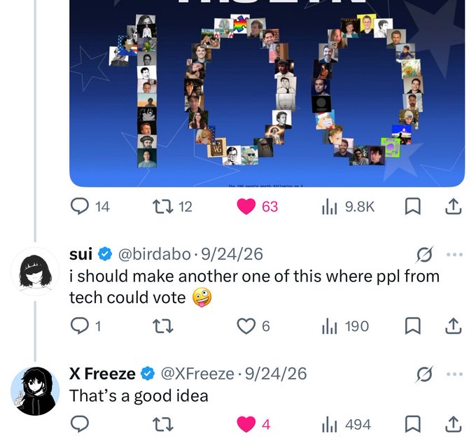Open more options on X Freeze reply
476x448 pixels.
pyautogui.click(x=454, y=374)
